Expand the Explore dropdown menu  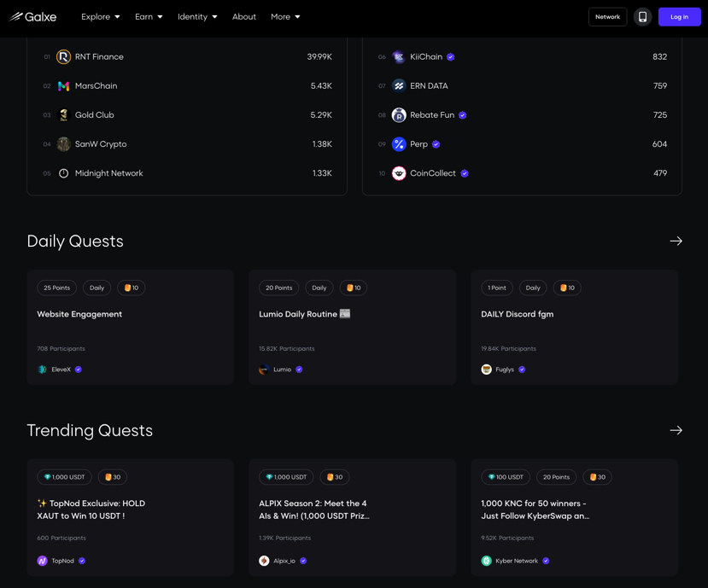point(100,17)
